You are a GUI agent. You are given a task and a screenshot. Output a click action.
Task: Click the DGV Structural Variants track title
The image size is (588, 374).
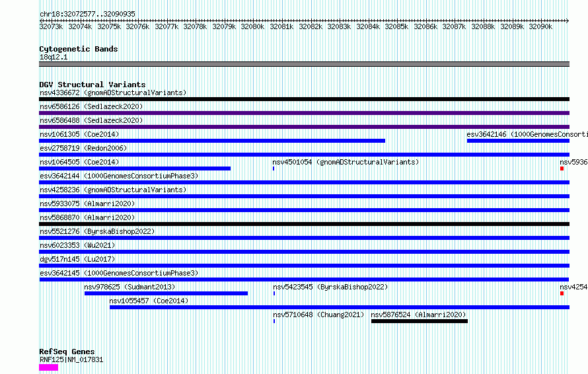click(92, 85)
